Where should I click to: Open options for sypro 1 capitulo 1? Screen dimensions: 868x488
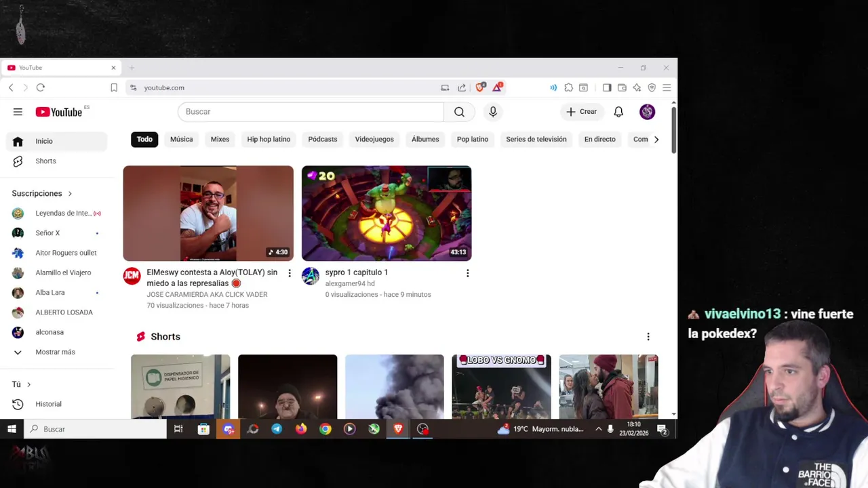[x=467, y=273]
